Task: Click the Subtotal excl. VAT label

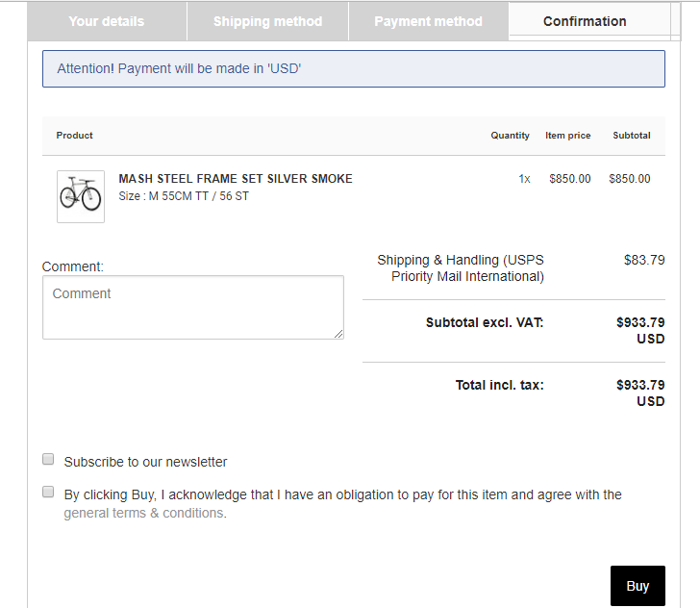Action: [x=485, y=322]
